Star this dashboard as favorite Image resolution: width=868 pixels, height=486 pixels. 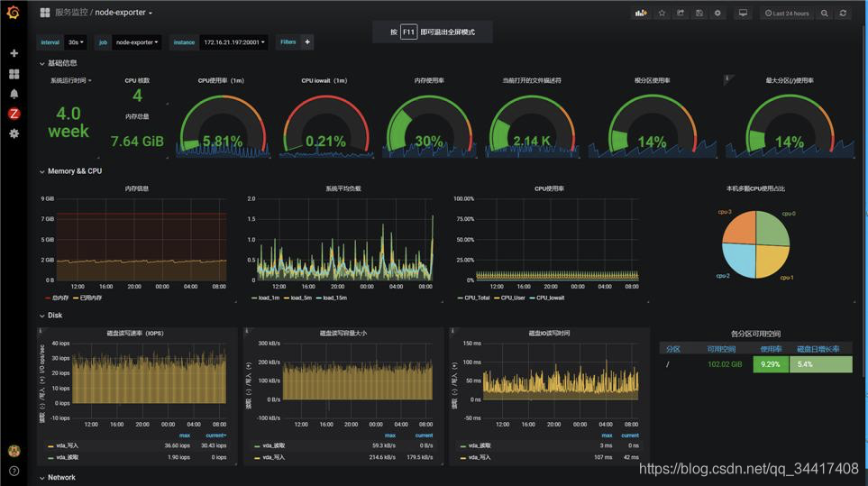coord(662,13)
